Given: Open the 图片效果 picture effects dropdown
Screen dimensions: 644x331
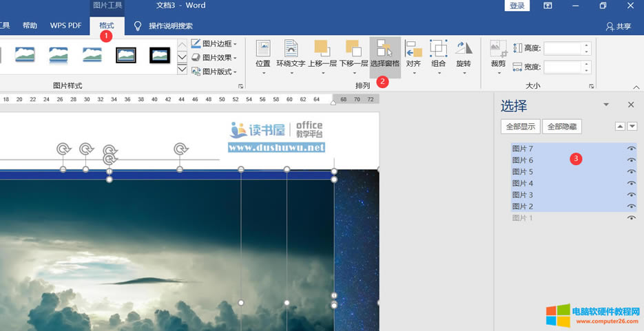Looking at the screenshot, I should click(x=214, y=58).
